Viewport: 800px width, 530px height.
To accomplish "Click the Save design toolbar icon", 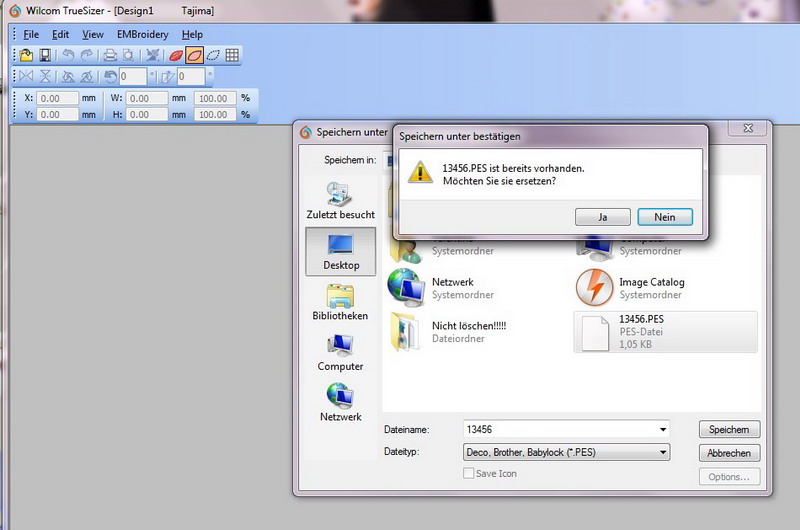I will coord(45,55).
